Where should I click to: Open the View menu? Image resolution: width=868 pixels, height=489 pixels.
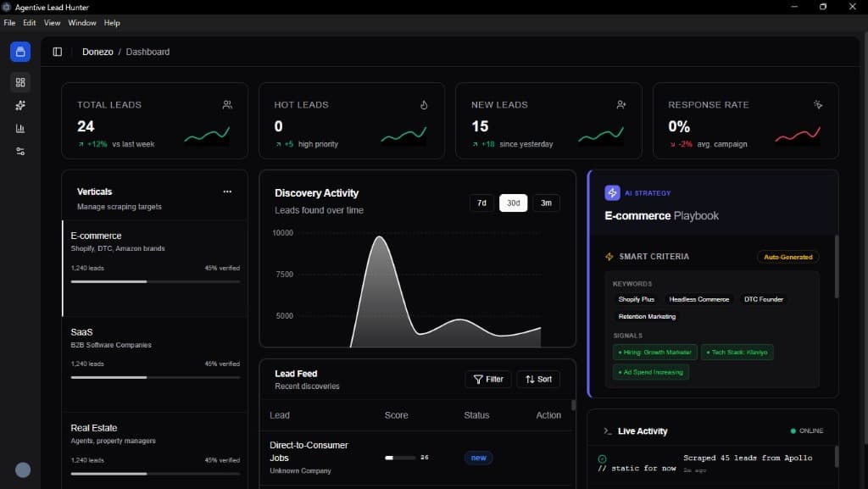pos(52,23)
